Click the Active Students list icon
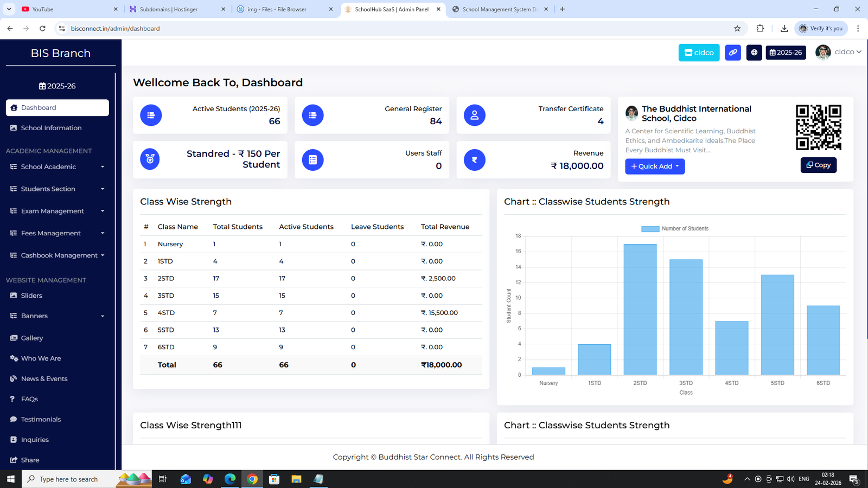The height and width of the screenshot is (488, 868). pos(151,115)
